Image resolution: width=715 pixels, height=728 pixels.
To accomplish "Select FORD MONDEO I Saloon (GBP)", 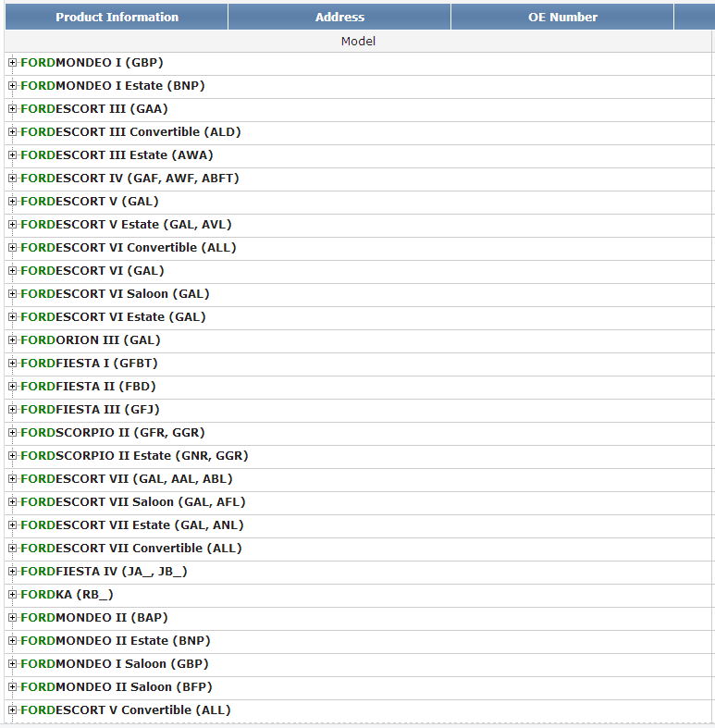I will [115, 663].
